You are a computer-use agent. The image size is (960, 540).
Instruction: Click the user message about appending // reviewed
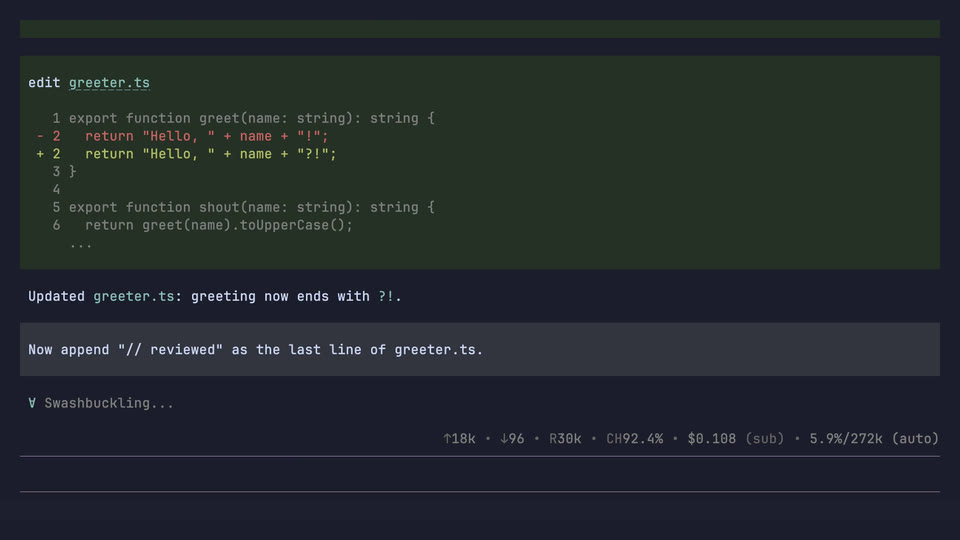[479, 350]
